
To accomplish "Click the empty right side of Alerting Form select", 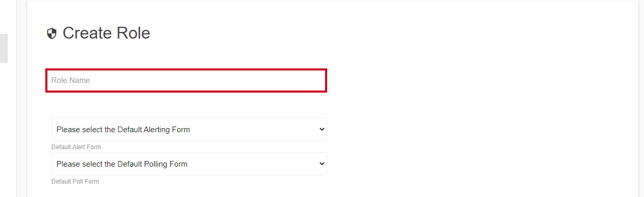I will coord(258,130).
